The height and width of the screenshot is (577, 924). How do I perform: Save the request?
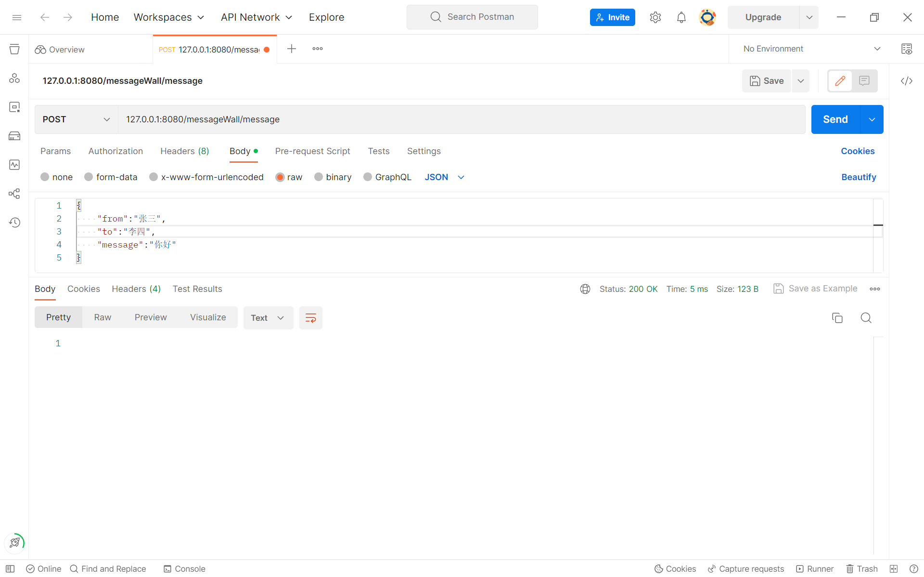767,81
